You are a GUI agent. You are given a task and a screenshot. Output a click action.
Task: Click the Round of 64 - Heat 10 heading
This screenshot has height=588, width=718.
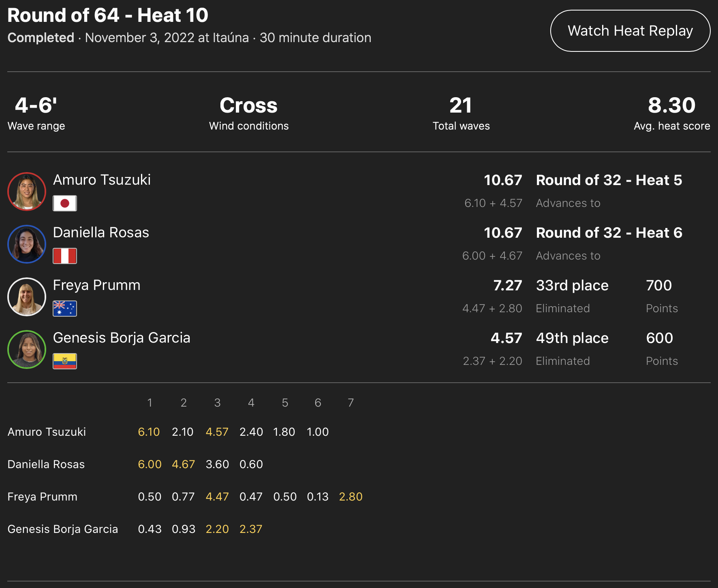coord(108,15)
